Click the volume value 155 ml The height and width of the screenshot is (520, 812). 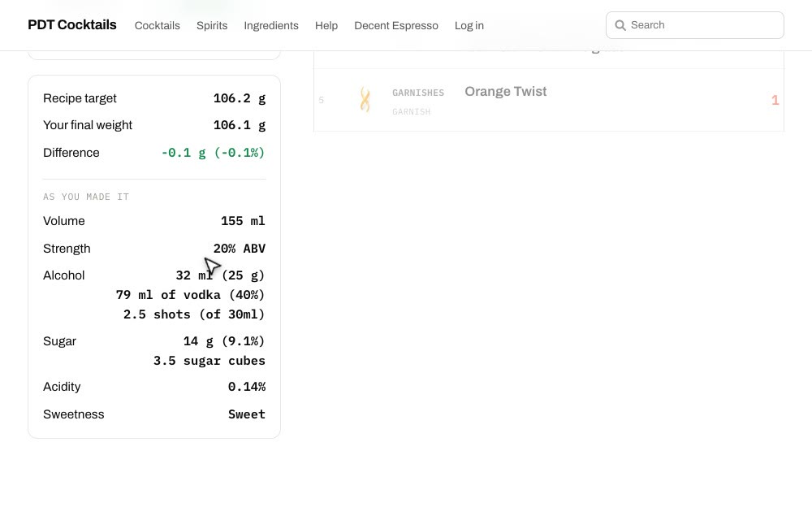click(243, 221)
